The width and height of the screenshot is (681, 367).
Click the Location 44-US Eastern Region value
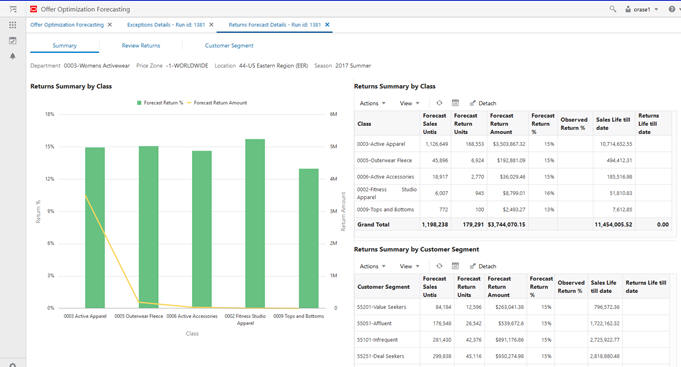click(x=273, y=66)
